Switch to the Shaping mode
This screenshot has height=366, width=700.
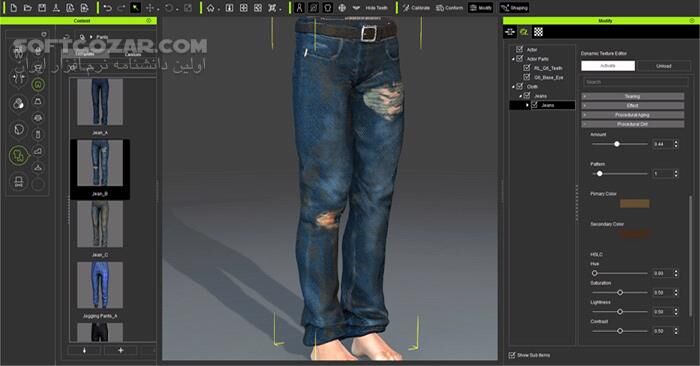pyautogui.click(x=514, y=8)
